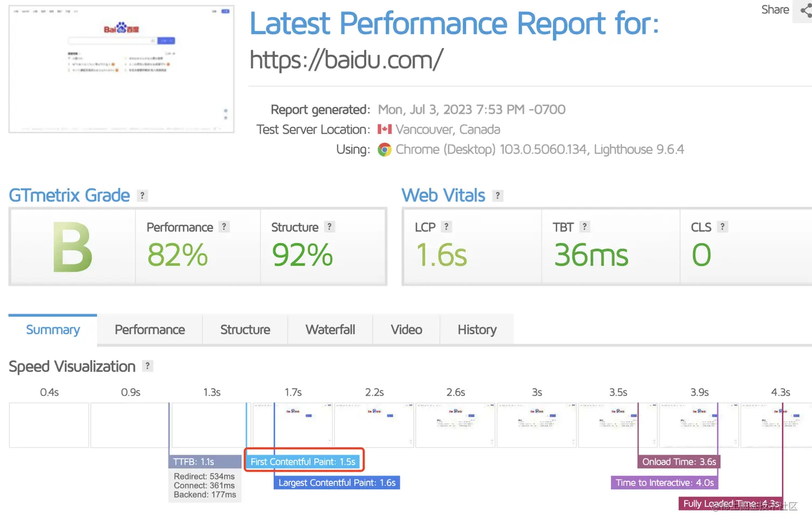The width and height of the screenshot is (812, 526).
Task: Click the Largest Contentful Paint: 1.6s marker
Action: (x=337, y=483)
